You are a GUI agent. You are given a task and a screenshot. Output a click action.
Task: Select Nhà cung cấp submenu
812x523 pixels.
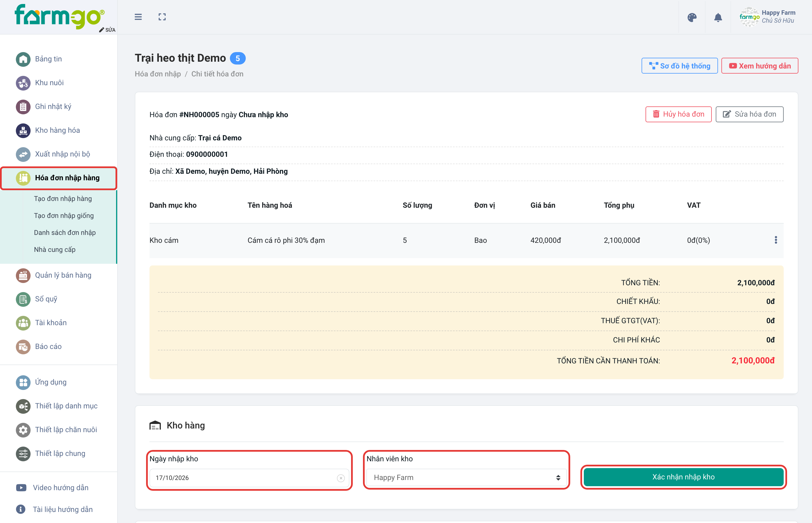click(x=55, y=250)
